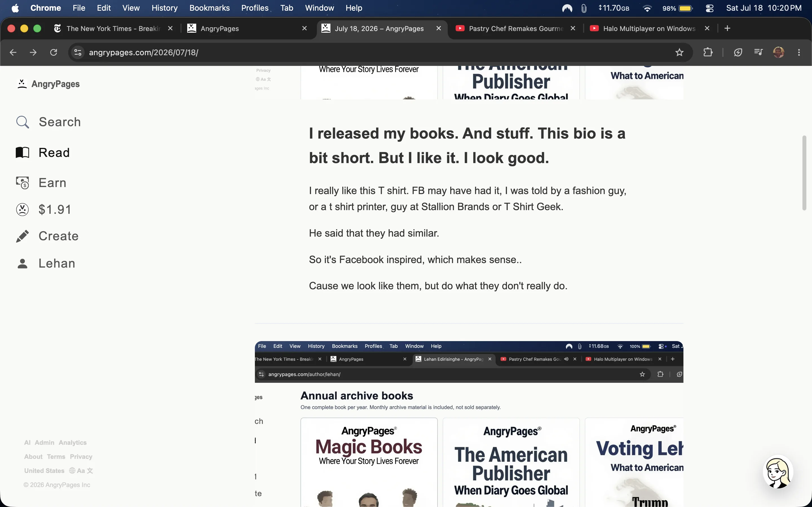
Task: Reload the current page
Action: point(54,52)
